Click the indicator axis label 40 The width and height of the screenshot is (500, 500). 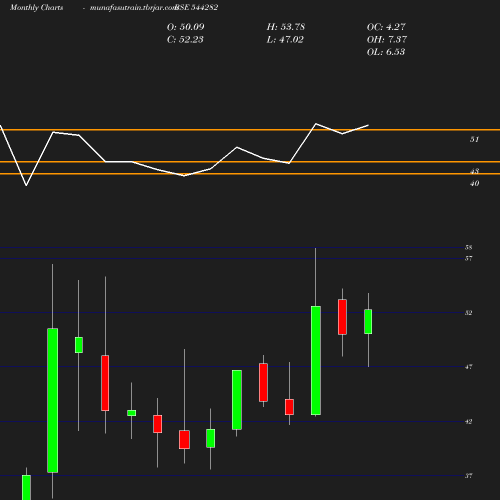coord(474,183)
